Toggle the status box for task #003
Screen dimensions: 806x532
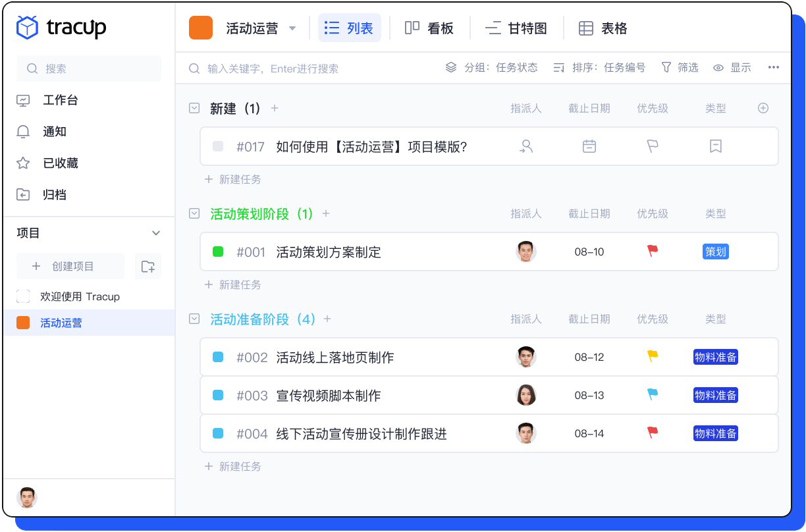[x=218, y=395]
